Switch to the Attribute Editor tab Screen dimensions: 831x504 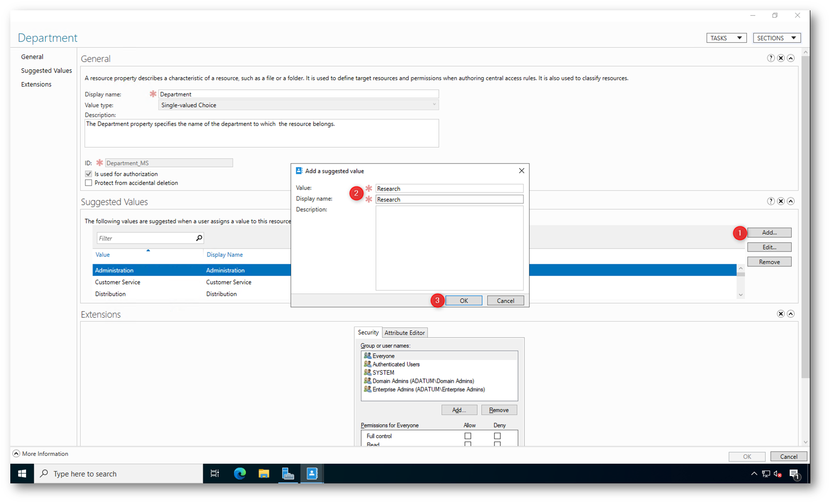click(404, 333)
